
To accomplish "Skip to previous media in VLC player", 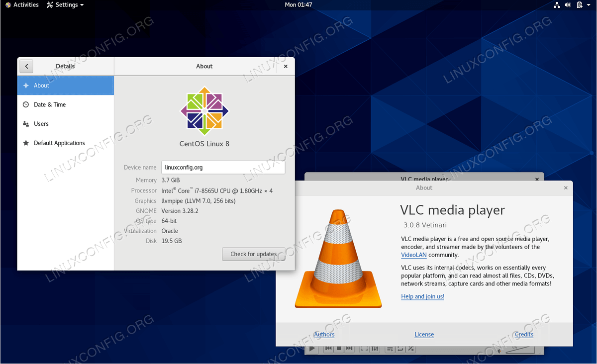I will coord(328,349).
